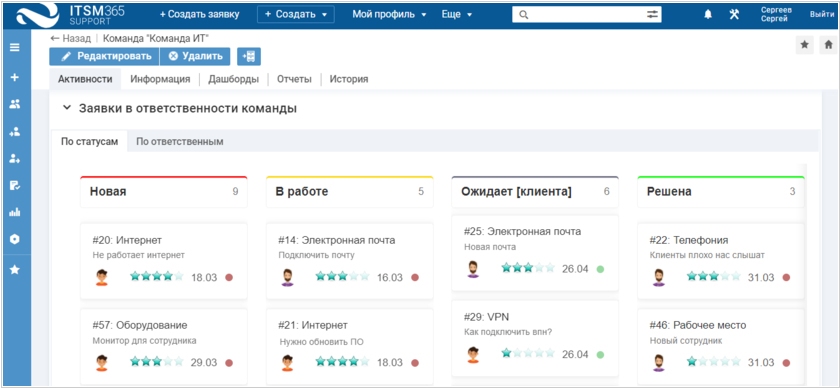Click the assignee avatar on ticket #46

658,363
